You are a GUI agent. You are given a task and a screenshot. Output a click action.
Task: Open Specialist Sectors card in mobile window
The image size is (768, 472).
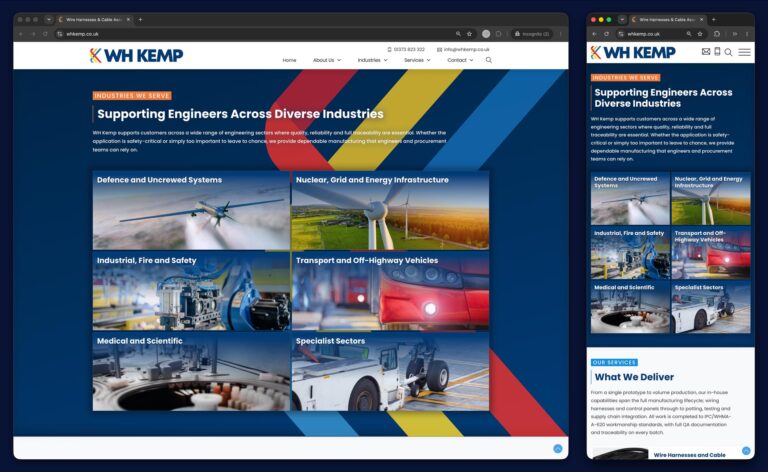coord(711,307)
